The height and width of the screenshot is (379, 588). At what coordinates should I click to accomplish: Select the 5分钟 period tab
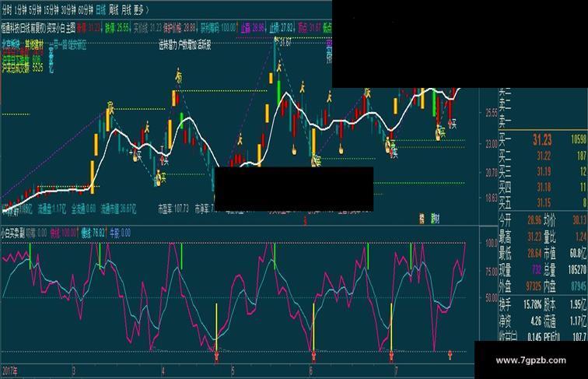pos(34,11)
